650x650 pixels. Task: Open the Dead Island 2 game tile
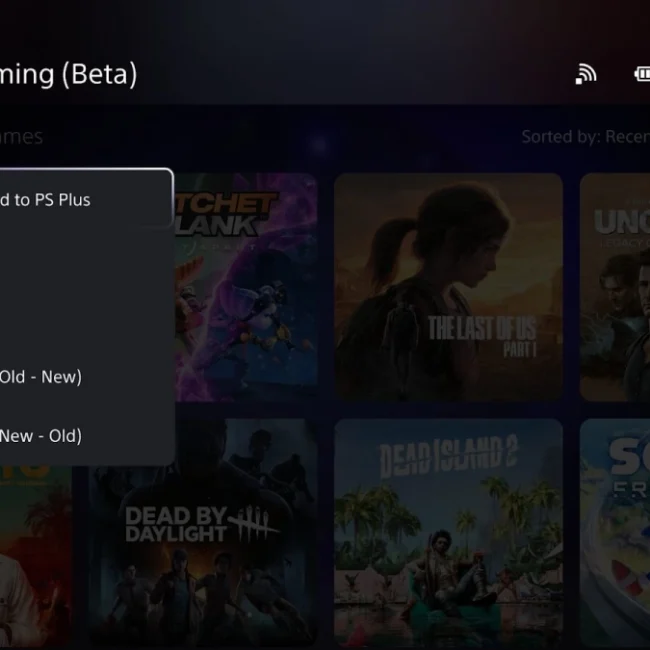448,533
